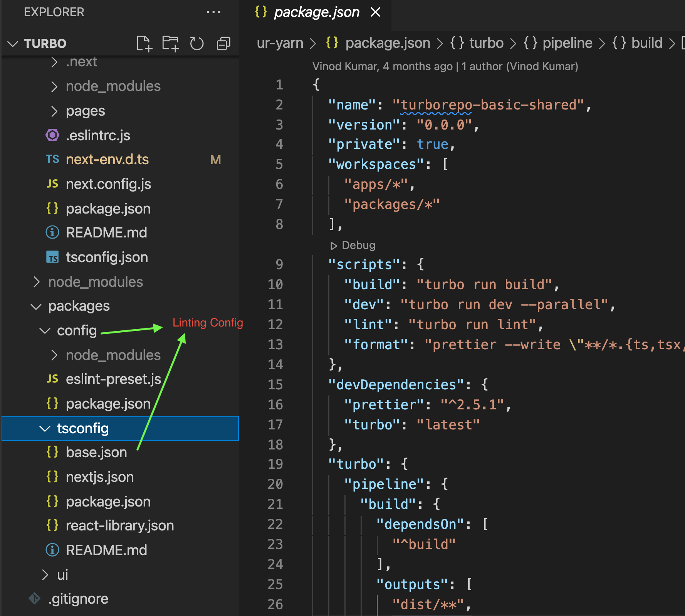This screenshot has width=685, height=616.
Task: Click the "turborepo-basic-shared" name value
Action: (x=488, y=105)
